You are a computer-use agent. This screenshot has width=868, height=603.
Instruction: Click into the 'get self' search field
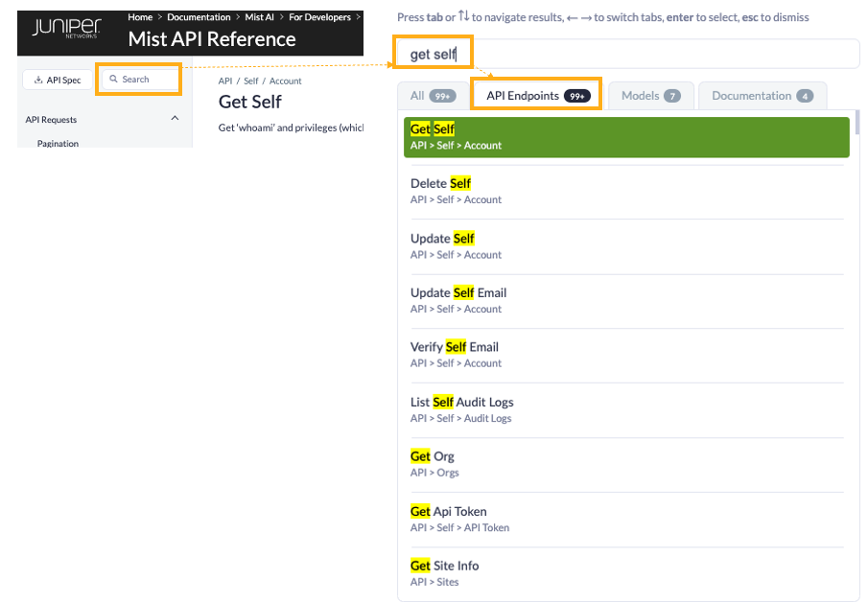tap(623, 55)
